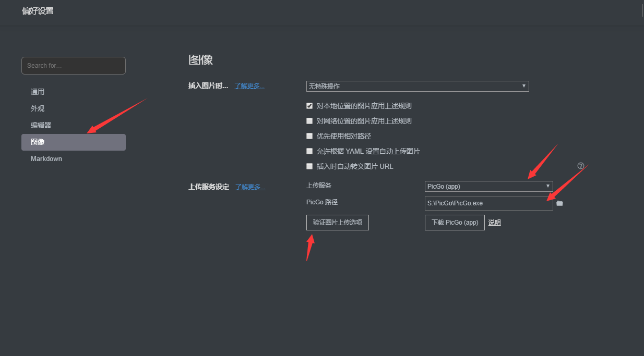Select Markdown settings category
Image resolution: width=644 pixels, height=356 pixels.
point(74,158)
